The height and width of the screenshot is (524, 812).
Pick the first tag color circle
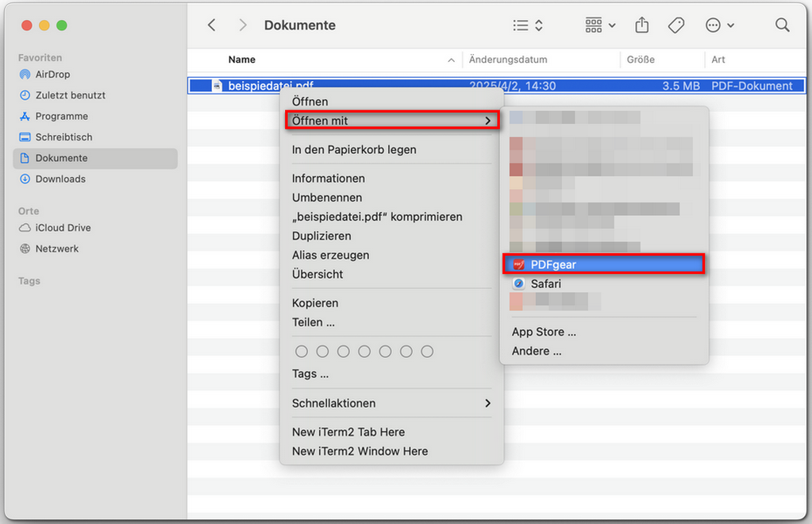coord(302,351)
